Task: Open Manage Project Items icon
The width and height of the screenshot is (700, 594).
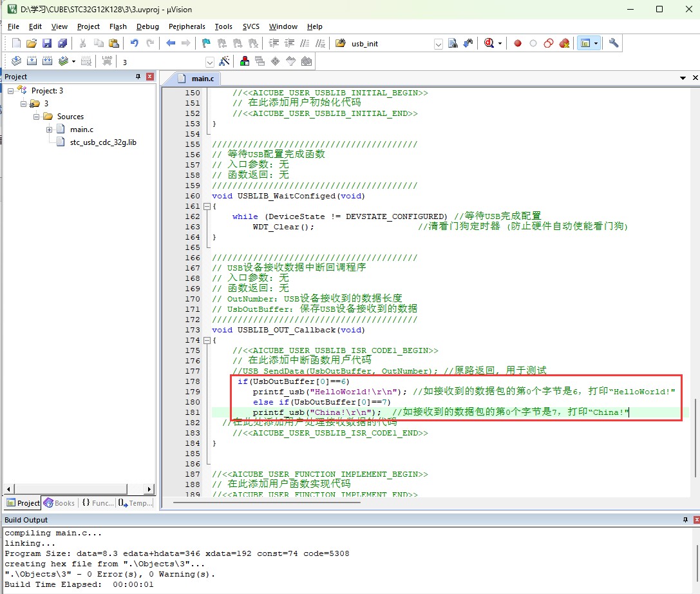Action: point(245,61)
